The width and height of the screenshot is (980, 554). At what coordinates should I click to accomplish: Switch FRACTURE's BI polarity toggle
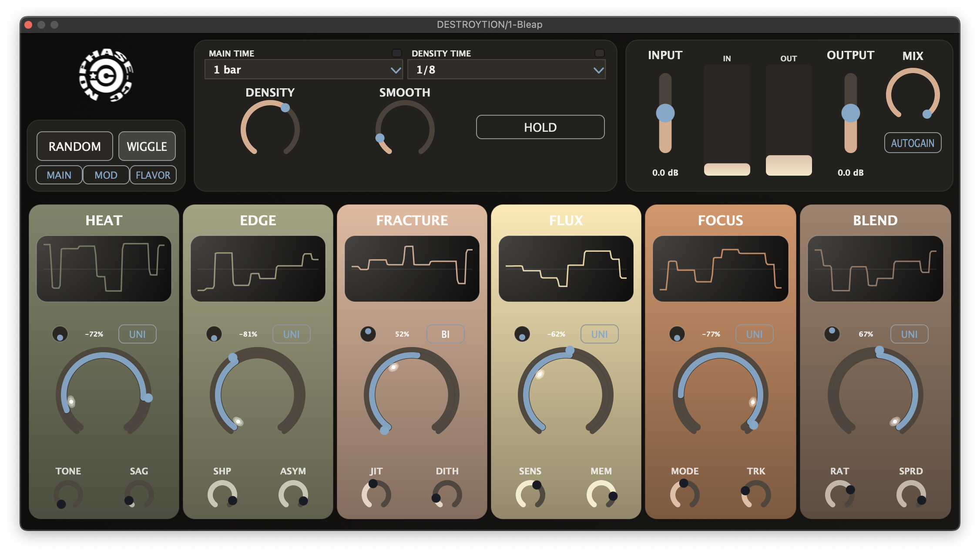445,334
